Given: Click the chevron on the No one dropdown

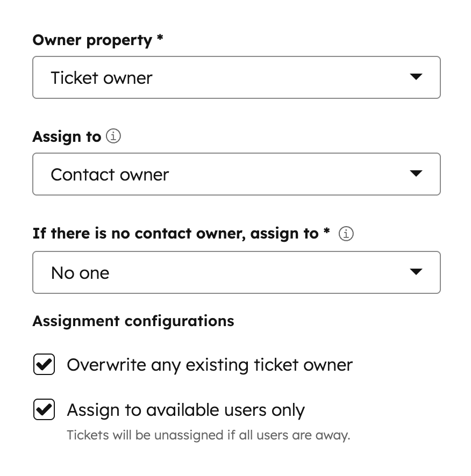Looking at the screenshot, I should (416, 272).
